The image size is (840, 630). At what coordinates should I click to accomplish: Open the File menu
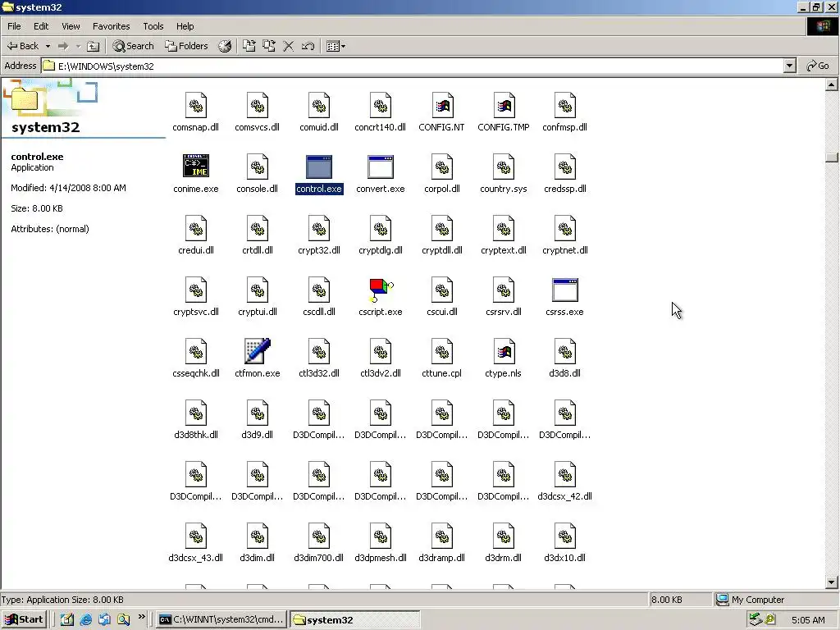point(14,26)
